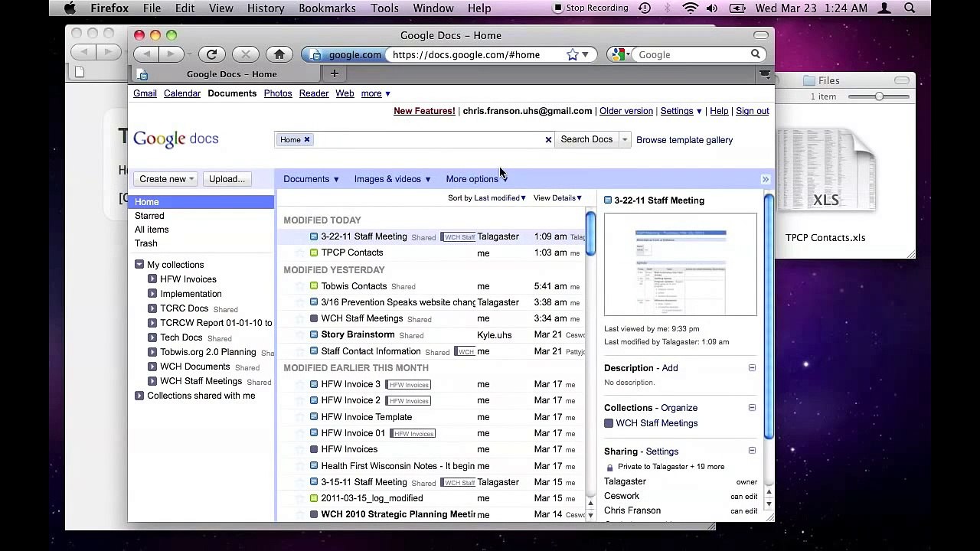Expand the HFW Invoices collection

click(152, 279)
